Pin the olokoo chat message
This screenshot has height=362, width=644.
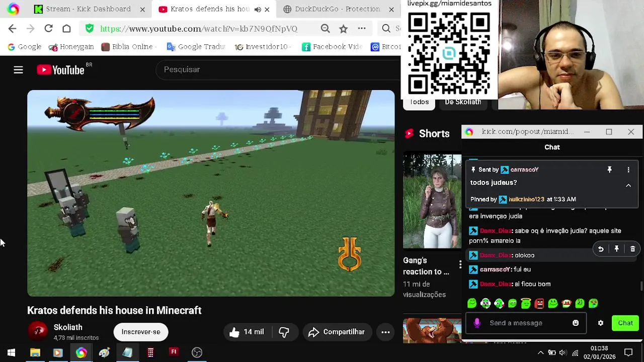(617, 249)
